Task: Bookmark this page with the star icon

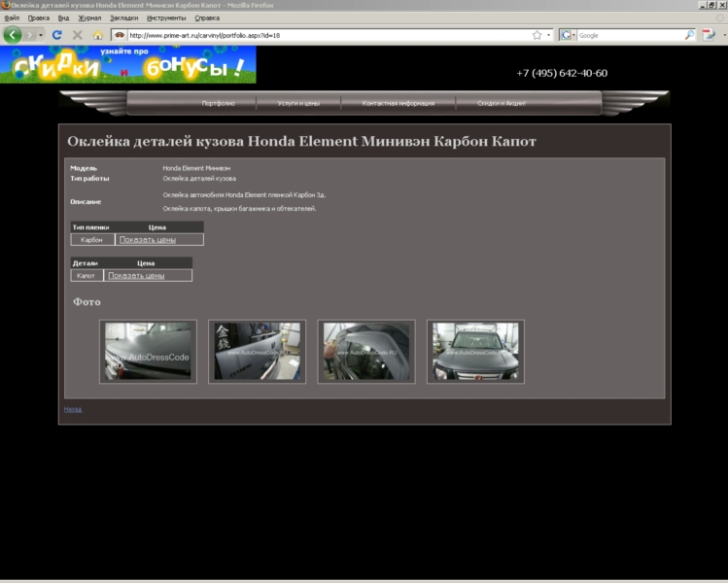Action: [x=537, y=35]
